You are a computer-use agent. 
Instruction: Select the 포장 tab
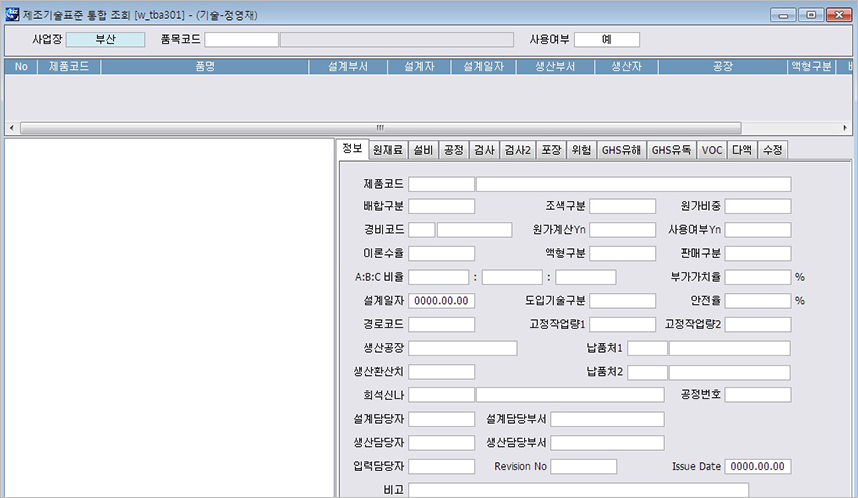551,150
